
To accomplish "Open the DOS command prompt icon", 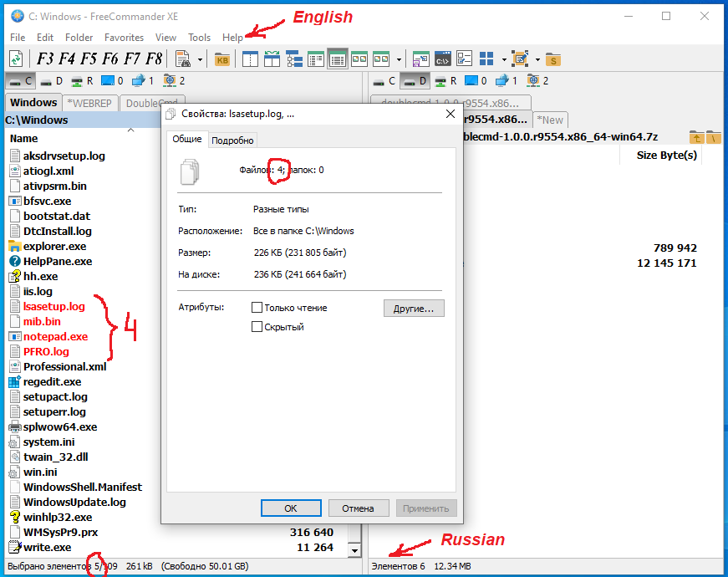I will 443,59.
